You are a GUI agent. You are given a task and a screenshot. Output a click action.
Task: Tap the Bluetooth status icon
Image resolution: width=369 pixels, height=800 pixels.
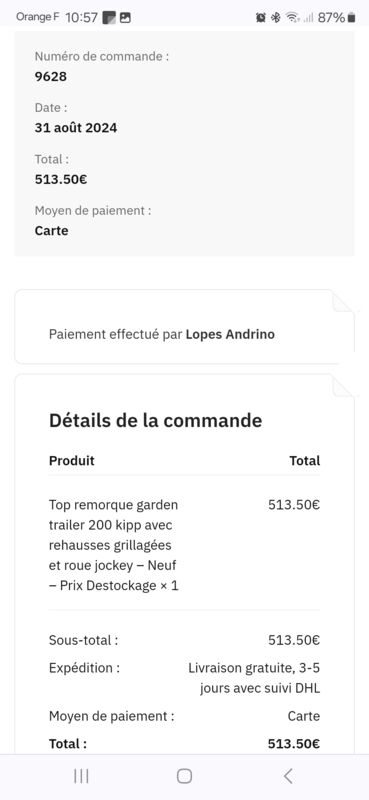point(276,18)
